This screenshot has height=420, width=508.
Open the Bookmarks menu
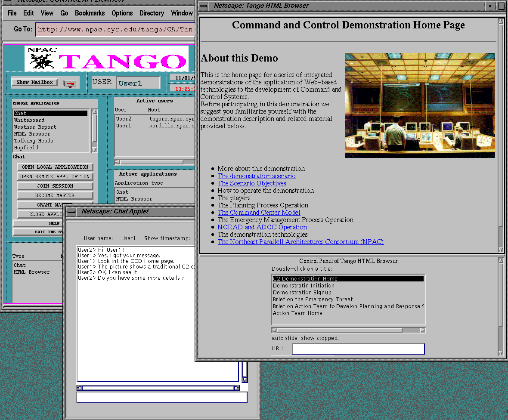(x=90, y=13)
